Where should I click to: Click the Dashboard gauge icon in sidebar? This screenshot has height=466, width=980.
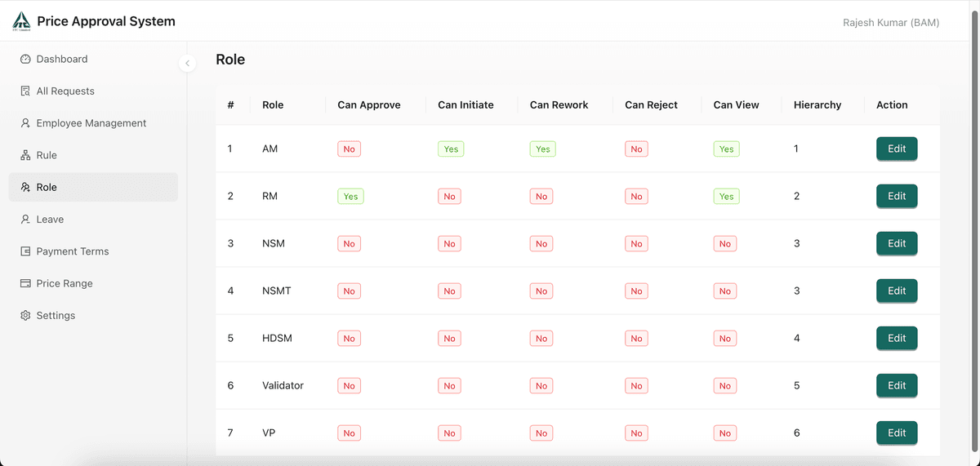(x=25, y=59)
